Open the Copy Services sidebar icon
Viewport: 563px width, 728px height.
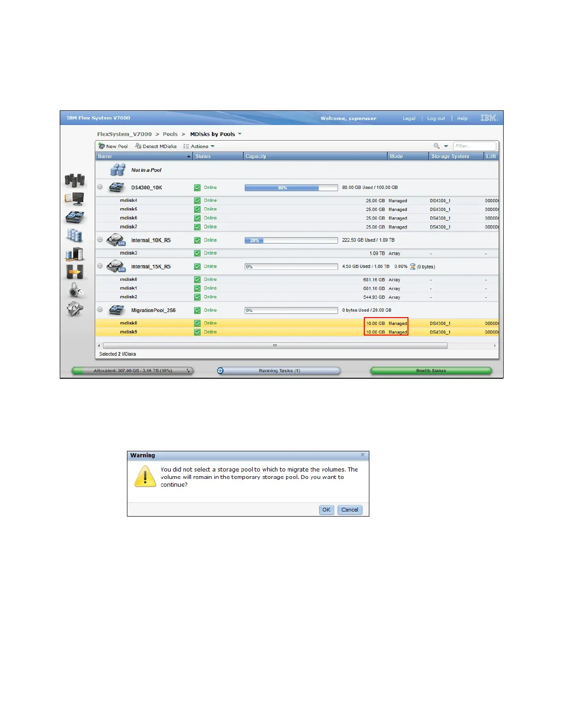coord(75,272)
